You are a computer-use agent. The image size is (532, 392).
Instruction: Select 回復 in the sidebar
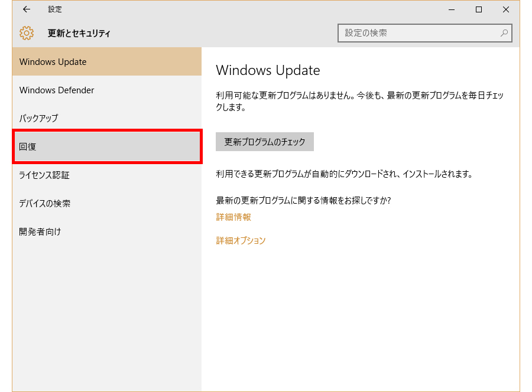point(107,146)
